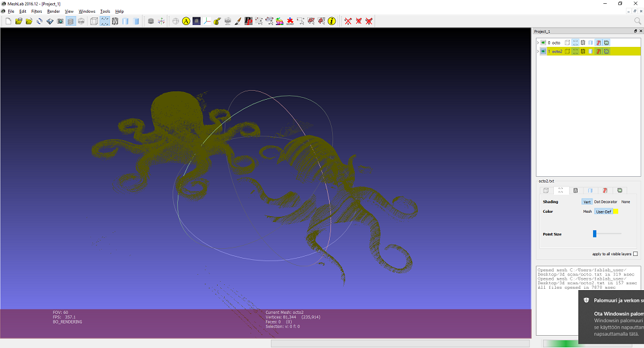Image resolution: width=644 pixels, height=348 pixels.
Task: Toggle fill rendering in main toolbar
Action: point(126,21)
